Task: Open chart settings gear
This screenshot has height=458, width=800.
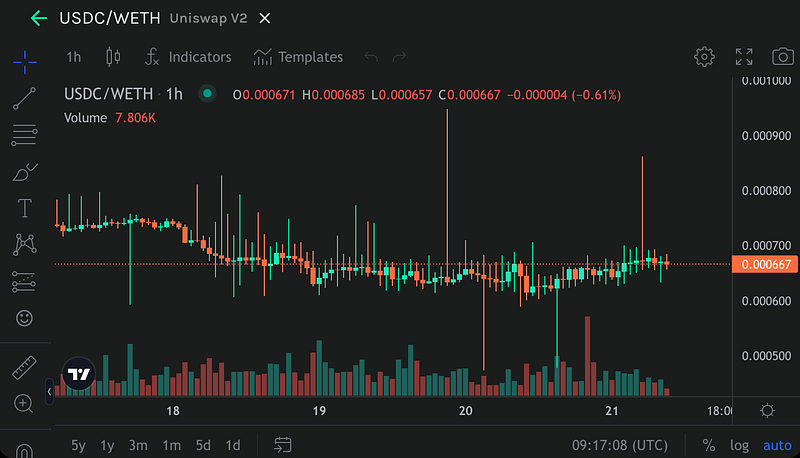Action: 704,57
